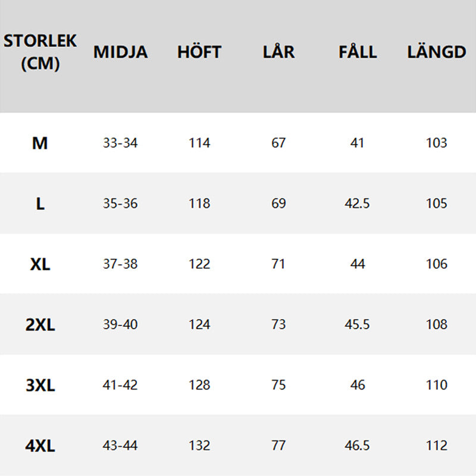Click the 33-34 waist value
Screen dimensions: 476x476
coord(120,143)
